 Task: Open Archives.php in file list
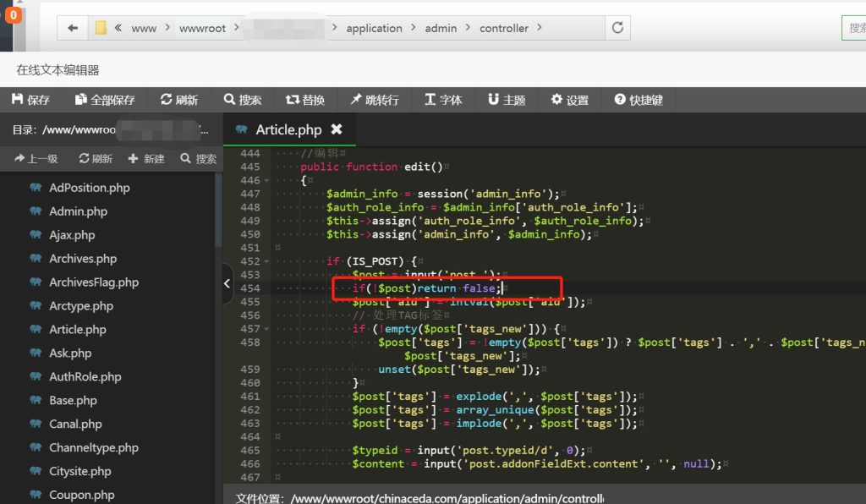click(83, 259)
